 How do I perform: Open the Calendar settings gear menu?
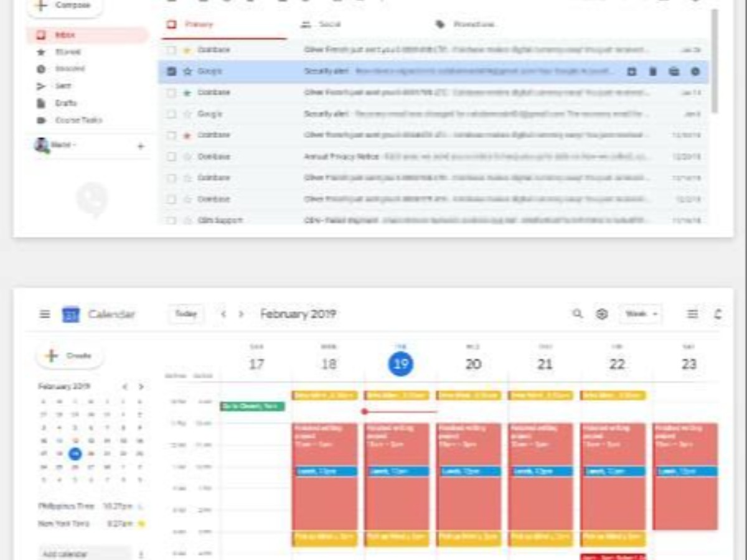(x=602, y=314)
